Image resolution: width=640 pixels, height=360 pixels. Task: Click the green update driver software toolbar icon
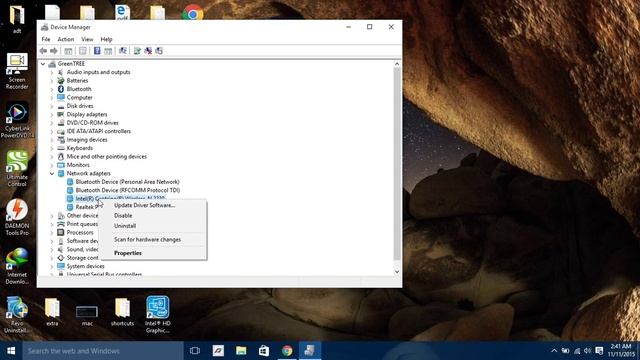click(137, 51)
